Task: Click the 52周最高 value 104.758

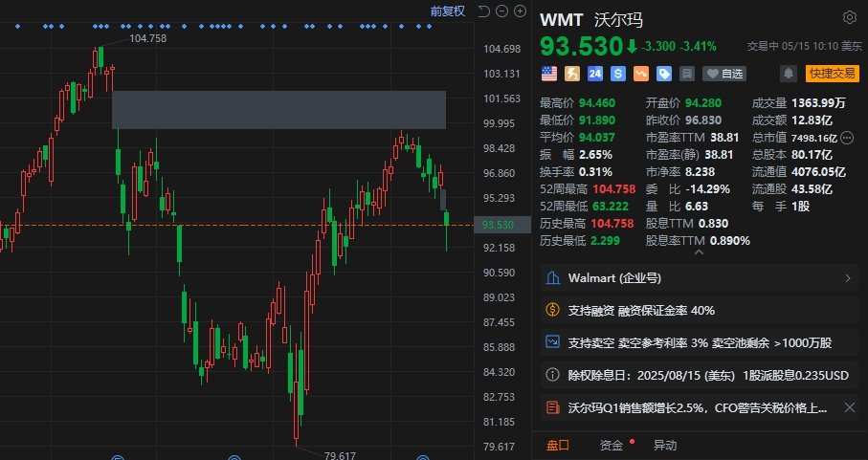Action: click(x=613, y=189)
